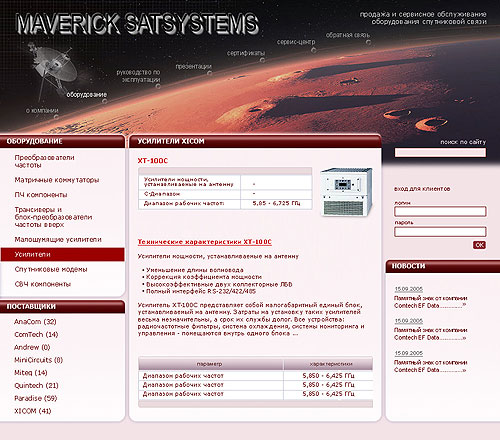The image size is (500, 440).
Task: Click 'С-Диапазон' table row label
Action: click(162, 194)
